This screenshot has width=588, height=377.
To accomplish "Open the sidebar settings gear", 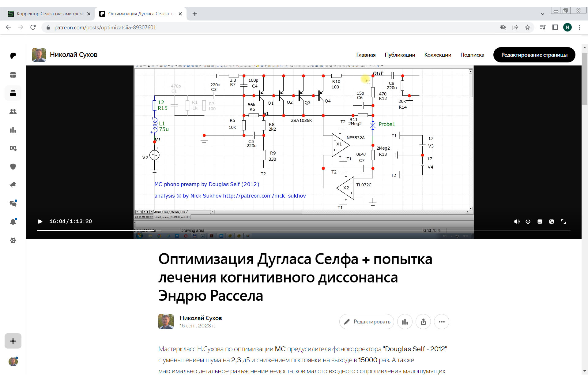I will 13,241.
